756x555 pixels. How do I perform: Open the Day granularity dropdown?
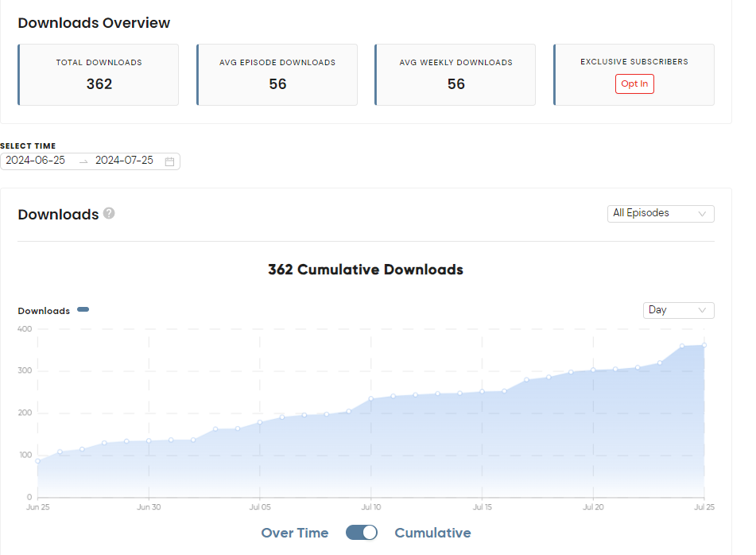pyautogui.click(x=678, y=310)
